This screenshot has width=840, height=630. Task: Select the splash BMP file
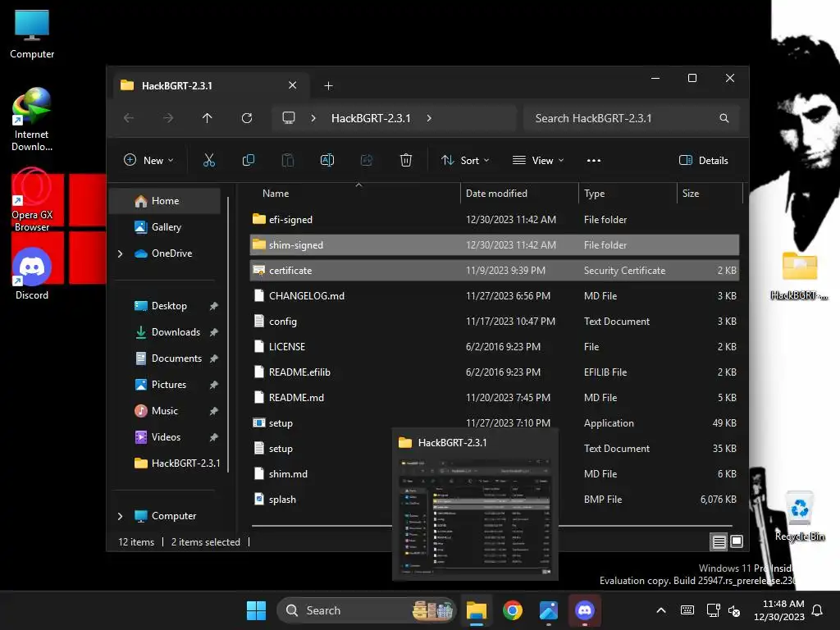pos(322,500)
